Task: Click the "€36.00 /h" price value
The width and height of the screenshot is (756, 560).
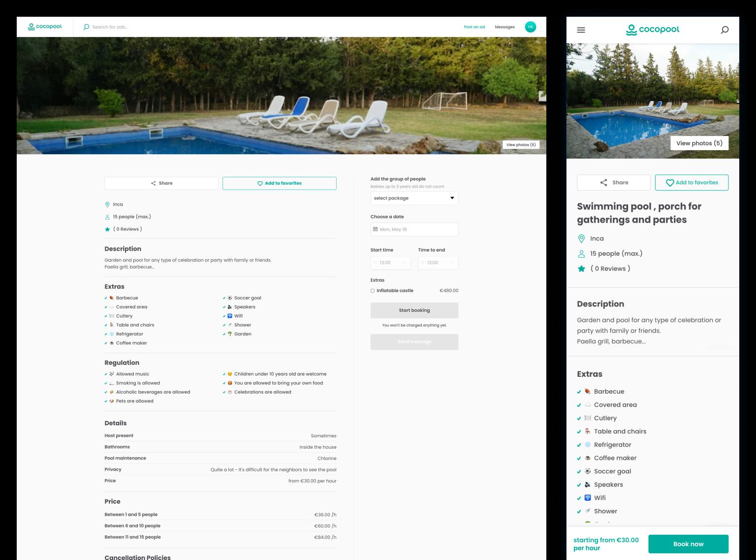Action: [x=325, y=515]
